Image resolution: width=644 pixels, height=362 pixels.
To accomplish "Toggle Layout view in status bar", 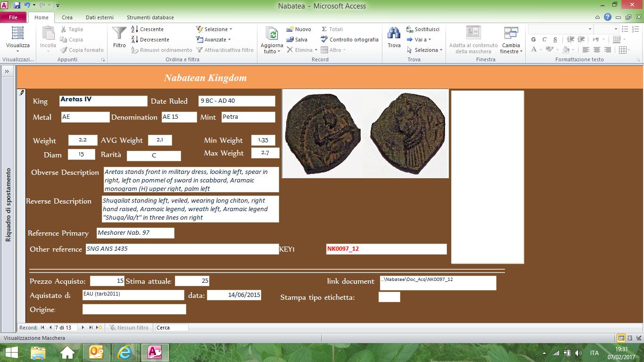I will (629, 338).
